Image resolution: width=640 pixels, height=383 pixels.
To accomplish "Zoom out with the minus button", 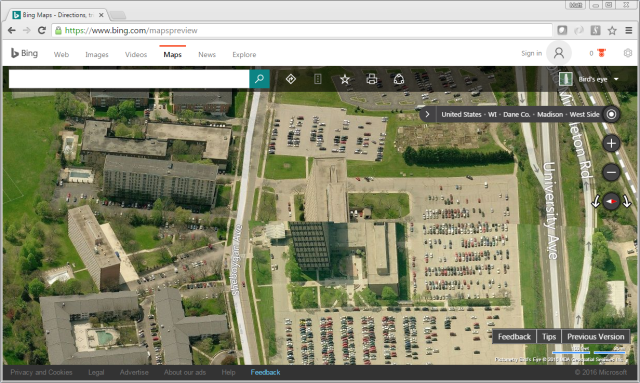I will click(611, 172).
